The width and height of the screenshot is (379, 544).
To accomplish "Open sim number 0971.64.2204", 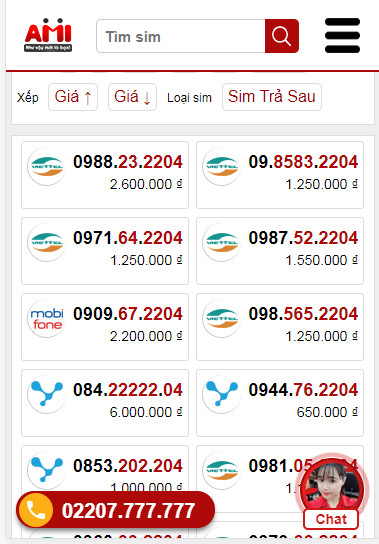I will pos(128,238).
